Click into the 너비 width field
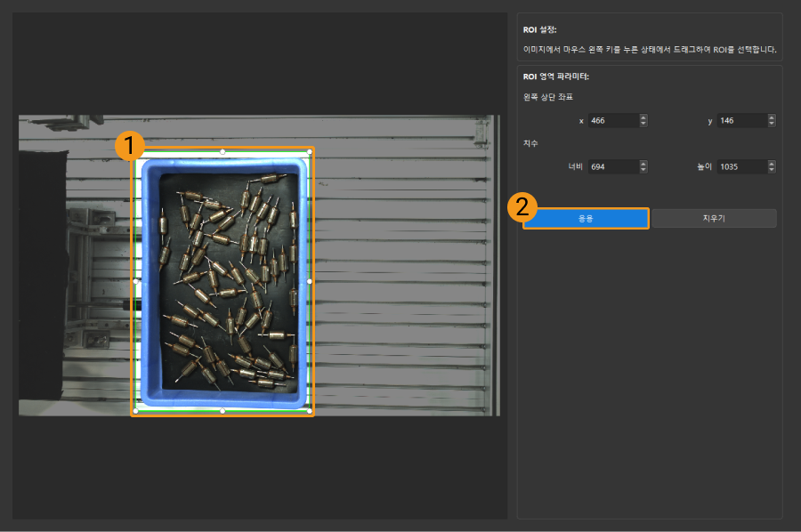 pyautogui.click(x=611, y=166)
